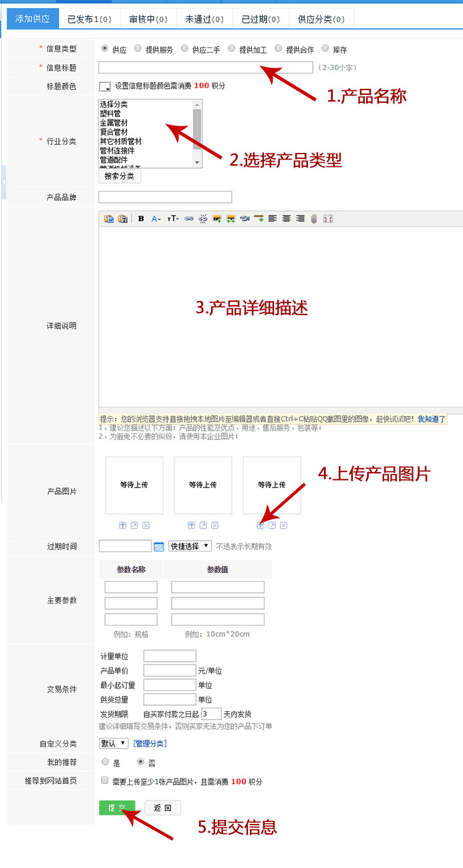Open the calendar picker for 过期时间
The height and width of the screenshot is (868, 463).
tap(159, 547)
